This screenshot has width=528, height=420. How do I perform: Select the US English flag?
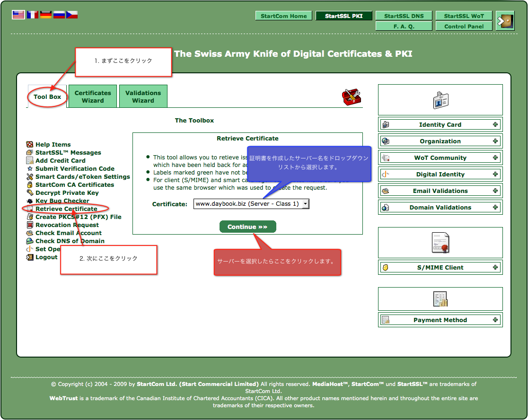pos(18,15)
